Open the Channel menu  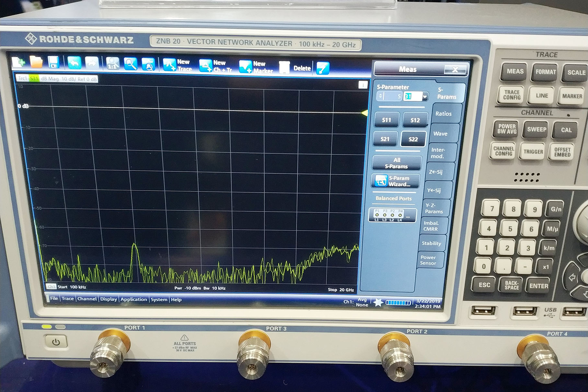87,299
